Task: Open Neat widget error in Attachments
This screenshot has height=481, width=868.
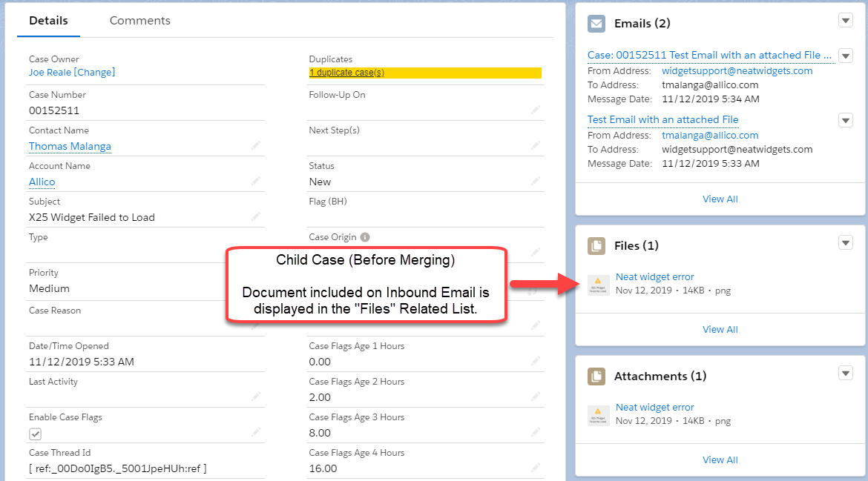Action: click(x=655, y=408)
